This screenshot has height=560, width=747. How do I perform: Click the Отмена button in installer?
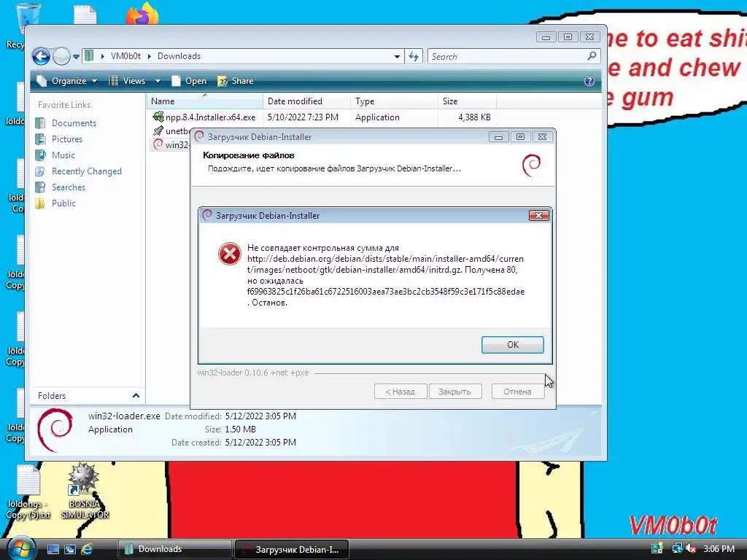pos(517,392)
